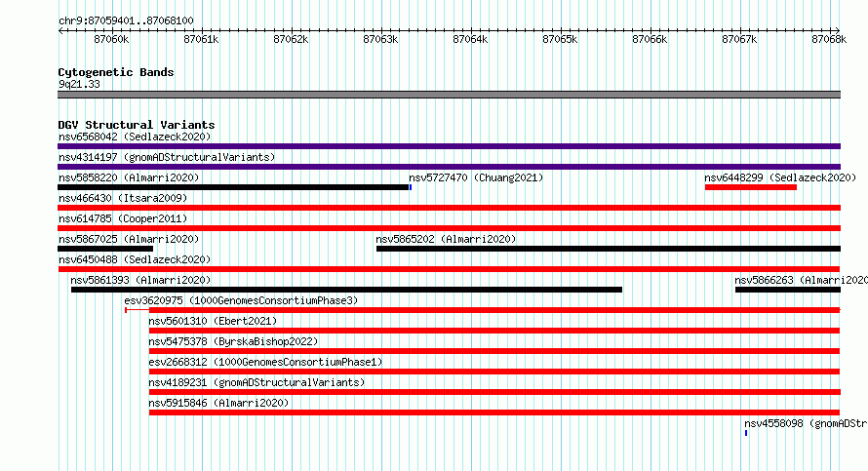Open nsv5858220 (Almarri2020) variant label
The width and height of the screenshot is (868, 471).
point(129,177)
